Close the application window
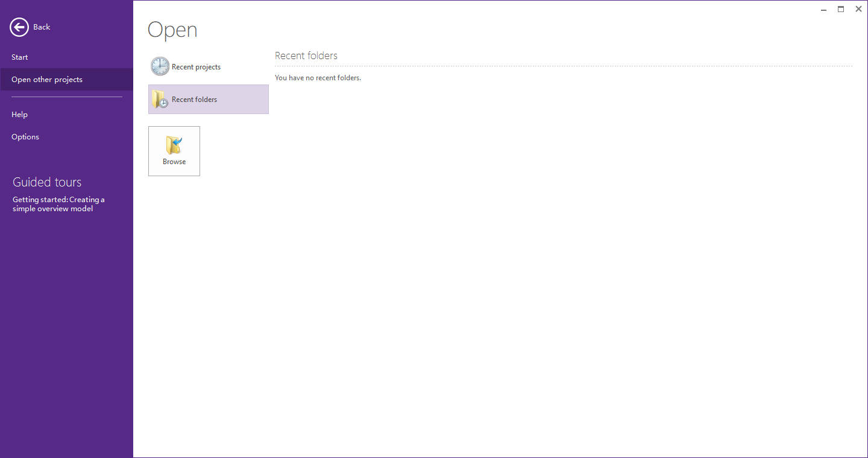Image resolution: width=868 pixels, height=458 pixels. [x=858, y=9]
